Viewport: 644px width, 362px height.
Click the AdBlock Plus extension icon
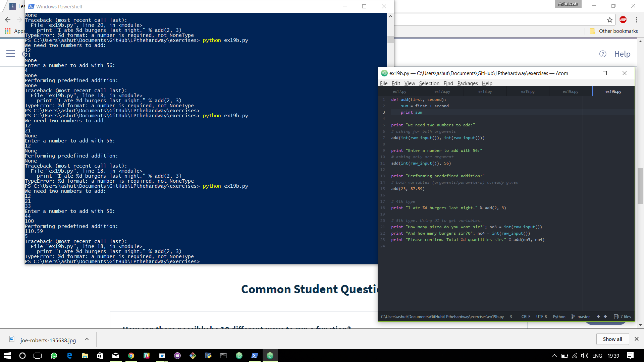(x=623, y=20)
